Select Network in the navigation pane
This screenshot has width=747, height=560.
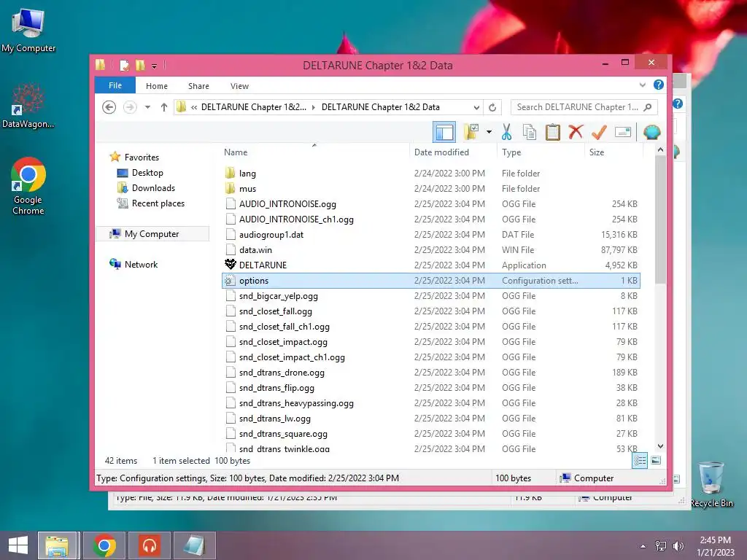click(141, 264)
